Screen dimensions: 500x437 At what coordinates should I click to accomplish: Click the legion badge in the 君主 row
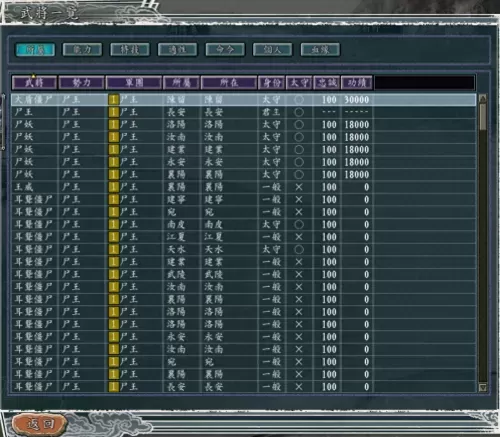point(113,112)
